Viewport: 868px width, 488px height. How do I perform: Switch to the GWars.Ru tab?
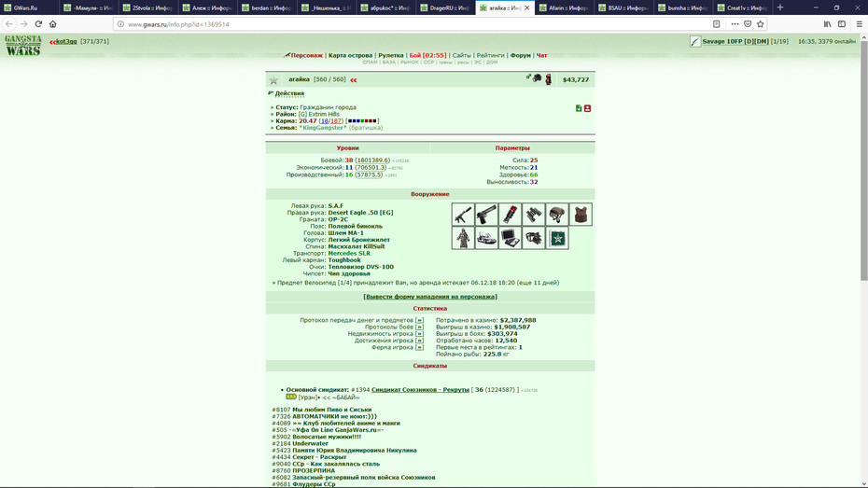[x=29, y=7]
